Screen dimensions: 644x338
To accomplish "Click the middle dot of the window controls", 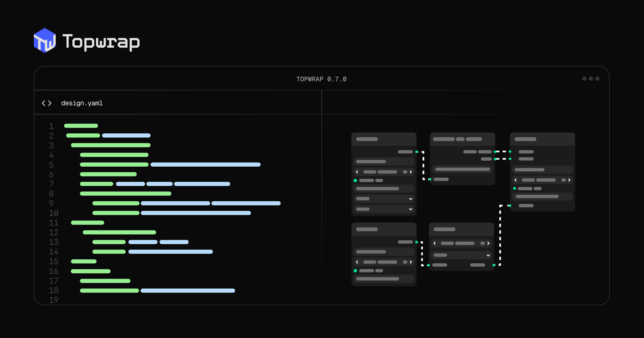I will (x=591, y=79).
